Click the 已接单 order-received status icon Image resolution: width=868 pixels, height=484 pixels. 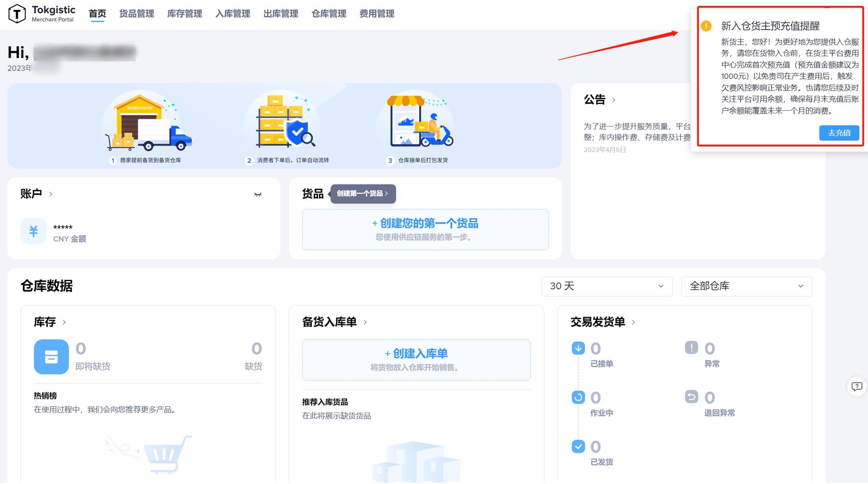pos(578,347)
